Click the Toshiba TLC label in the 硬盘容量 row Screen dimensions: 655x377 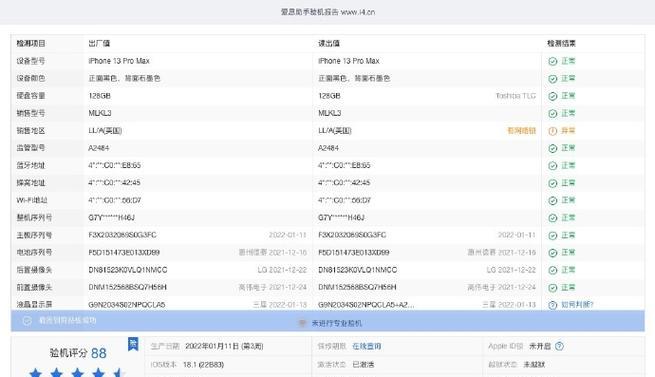coord(515,96)
